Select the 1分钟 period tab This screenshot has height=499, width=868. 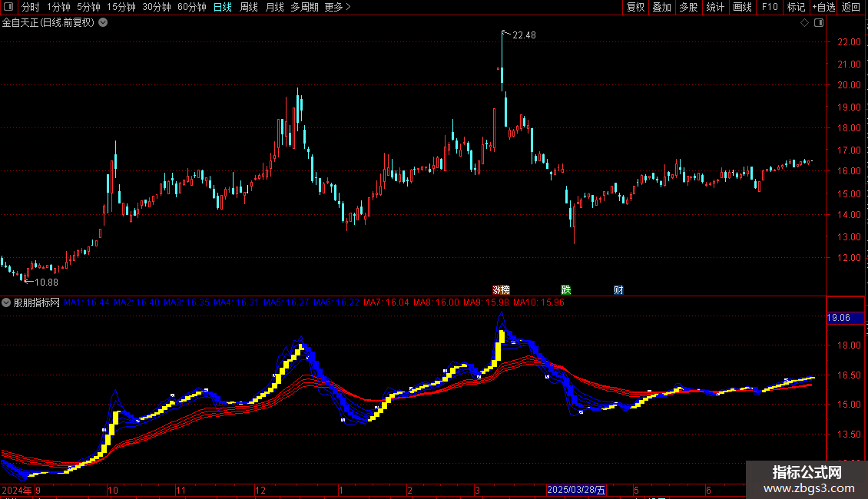[x=58, y=7]
